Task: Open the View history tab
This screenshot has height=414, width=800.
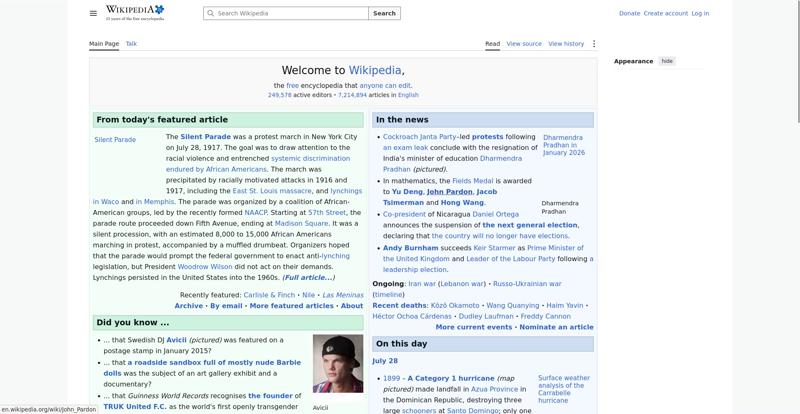Action: [x=566, y=44]
